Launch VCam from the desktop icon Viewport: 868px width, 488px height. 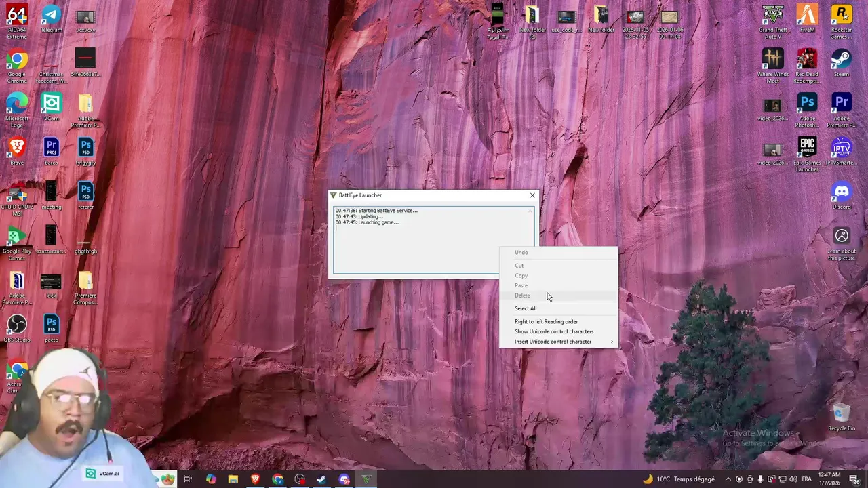[x=51, y=107]
